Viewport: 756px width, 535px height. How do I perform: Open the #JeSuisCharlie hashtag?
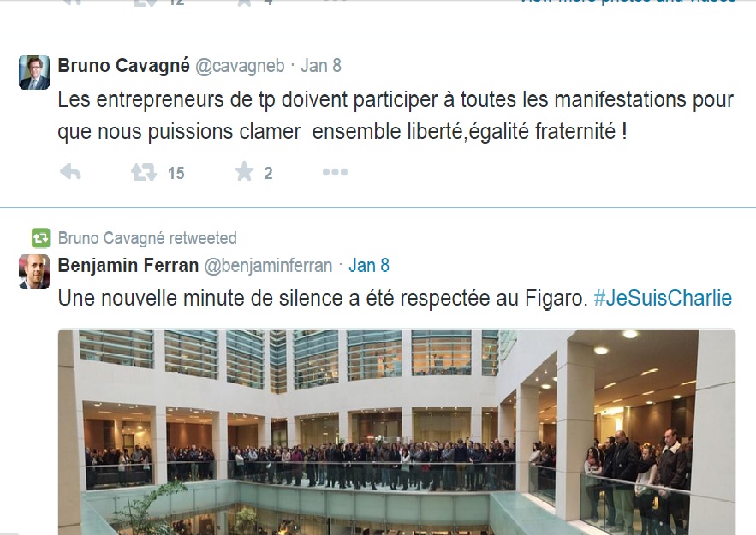(663, 298)
